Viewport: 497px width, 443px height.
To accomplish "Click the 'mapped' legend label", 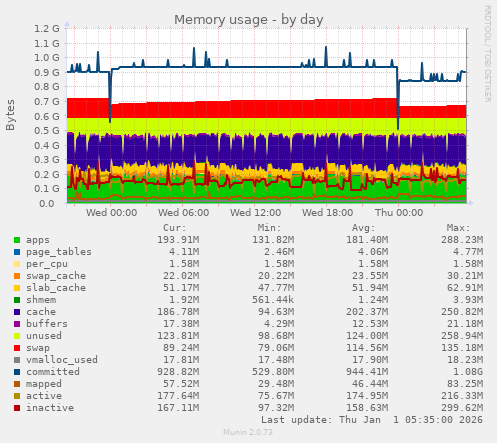I will tap(44, 384).
